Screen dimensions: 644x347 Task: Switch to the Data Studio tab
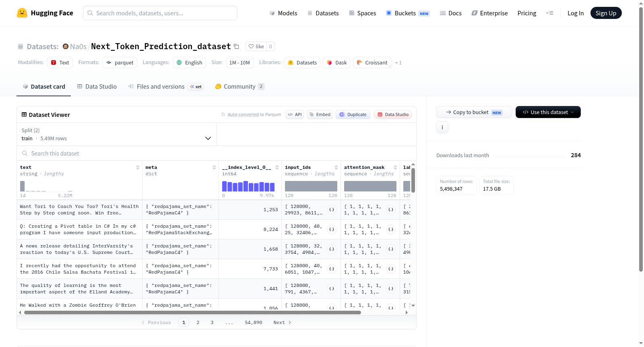click(x=97, y=86)
